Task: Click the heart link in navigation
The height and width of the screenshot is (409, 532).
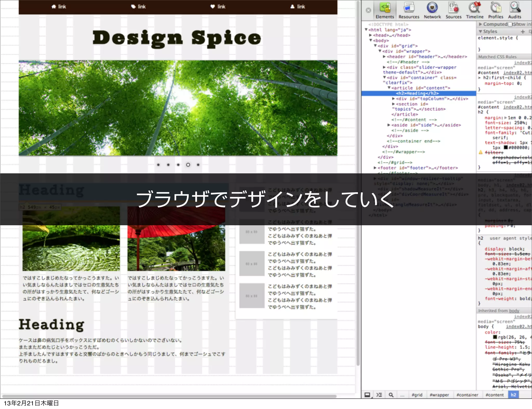Action: [218, 7]
